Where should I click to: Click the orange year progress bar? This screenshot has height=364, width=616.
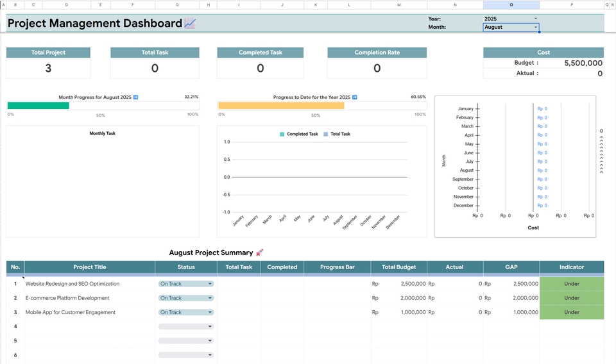(x=280, y=106)
